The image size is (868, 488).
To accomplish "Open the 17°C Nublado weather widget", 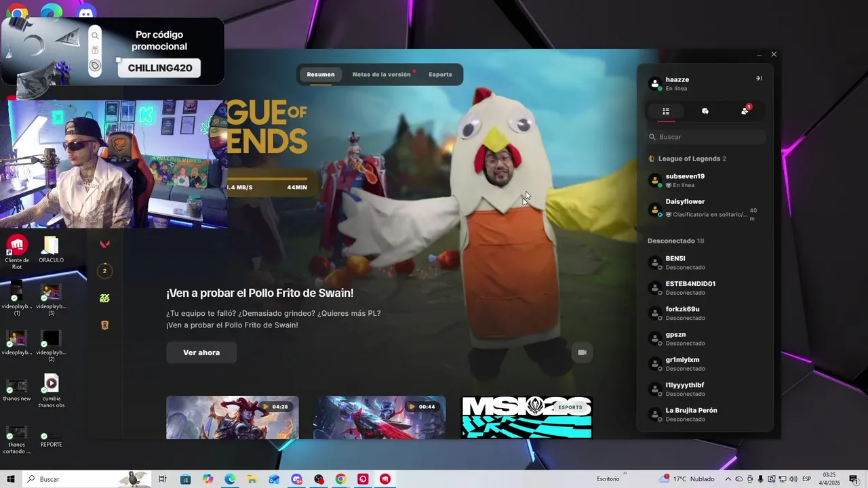I will tap(686, 479).
